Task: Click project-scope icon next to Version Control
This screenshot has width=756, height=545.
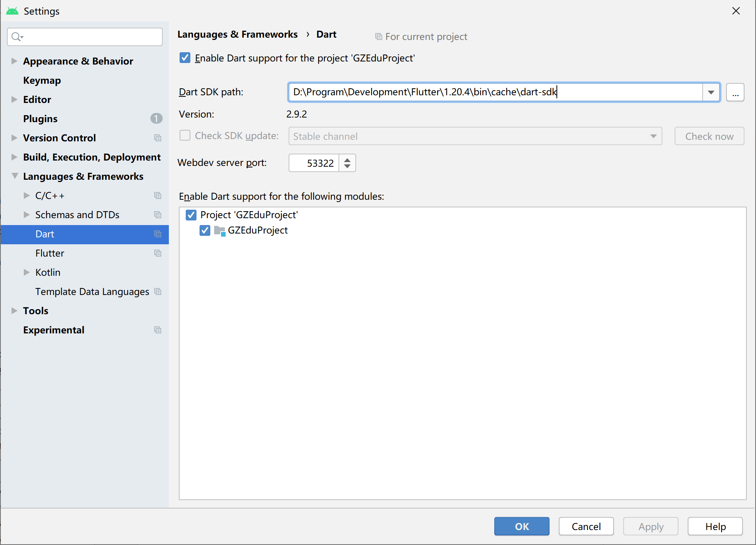Action: [158, 138]
